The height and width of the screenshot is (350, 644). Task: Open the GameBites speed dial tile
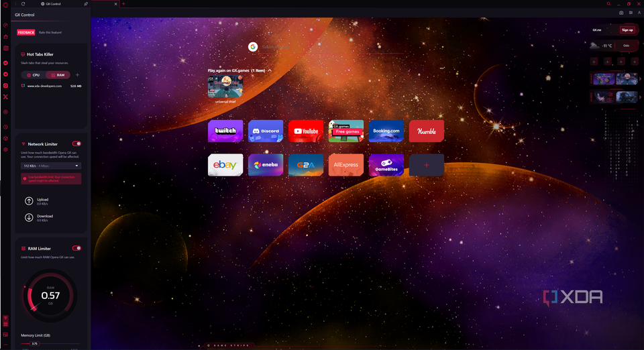pos(386,165)
